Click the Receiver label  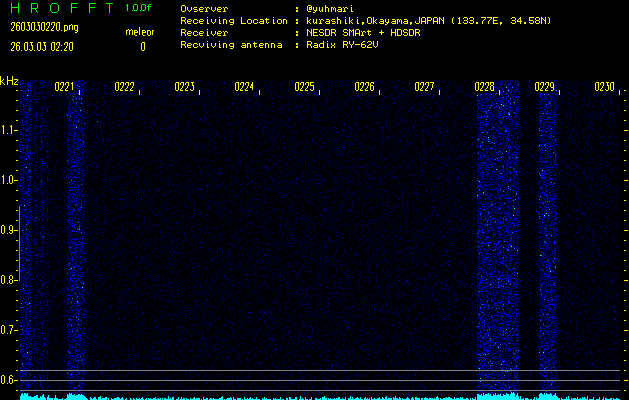tap(204, 33)
